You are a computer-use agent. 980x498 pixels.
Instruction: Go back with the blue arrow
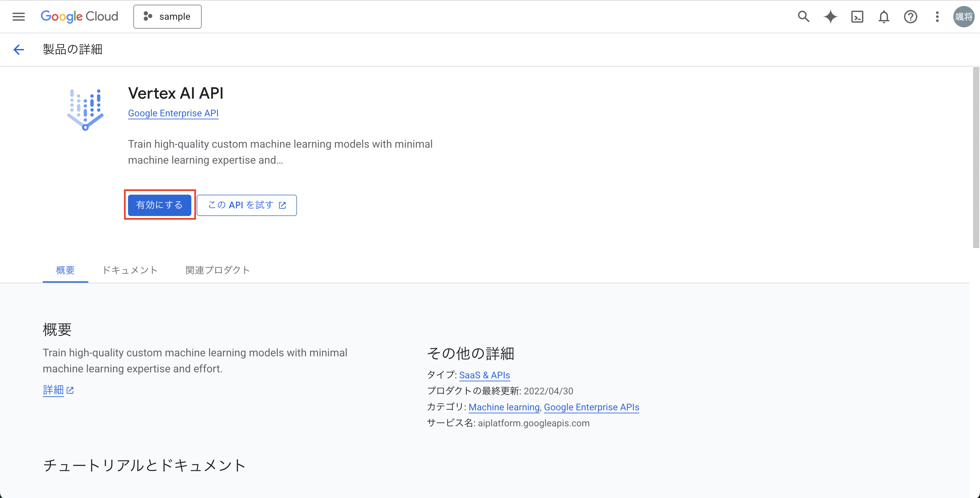point(19,49)
